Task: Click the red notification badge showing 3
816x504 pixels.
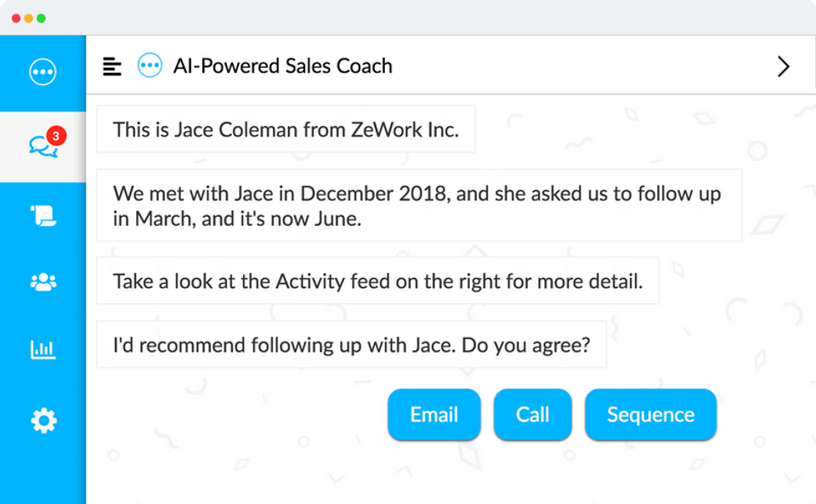Action: coord(56,135)
